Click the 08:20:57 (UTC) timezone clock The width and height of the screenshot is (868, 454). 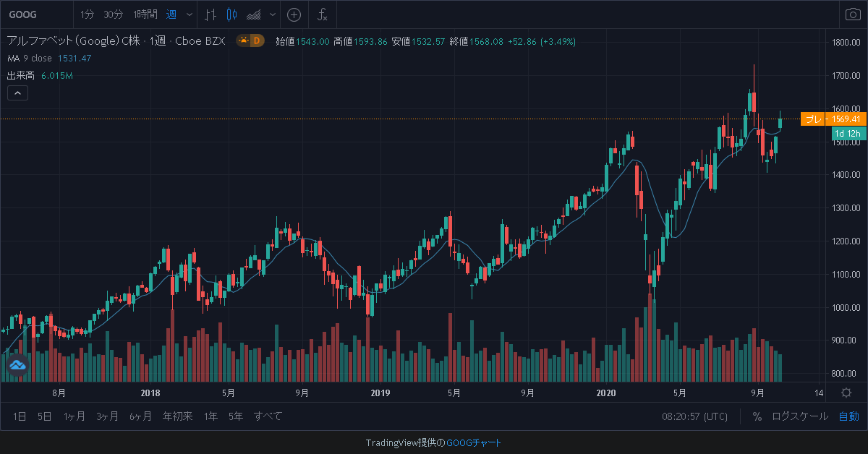click(695, 416)
